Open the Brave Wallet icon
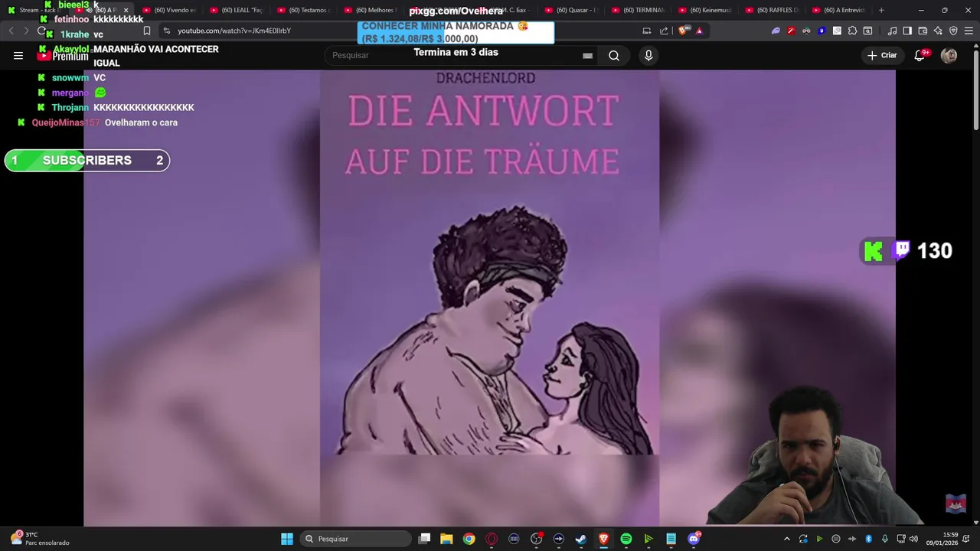The image size is (980, 551). (x=923, y=31)
